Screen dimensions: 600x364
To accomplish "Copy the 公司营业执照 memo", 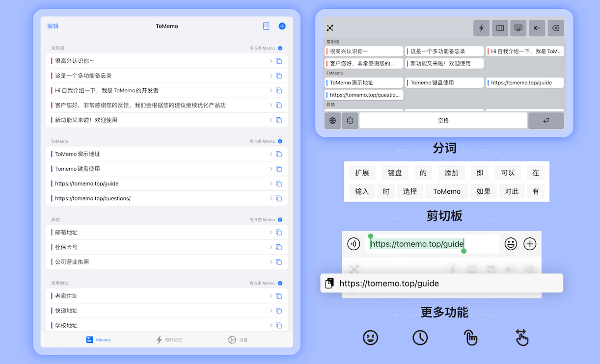I will pos(279,262).
